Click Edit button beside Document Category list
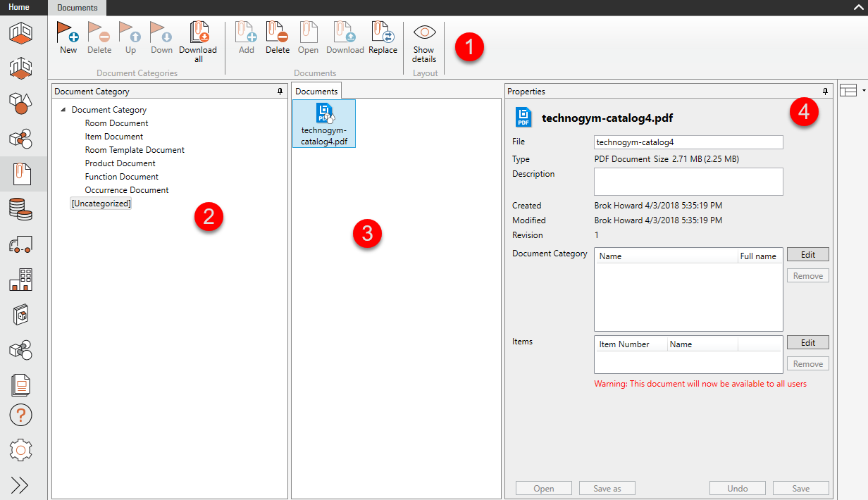 pyautogui.click(x=807, y=254)
